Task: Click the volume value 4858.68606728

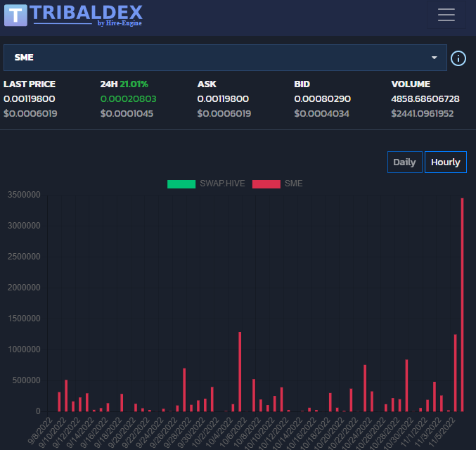Action: (425, 98)
